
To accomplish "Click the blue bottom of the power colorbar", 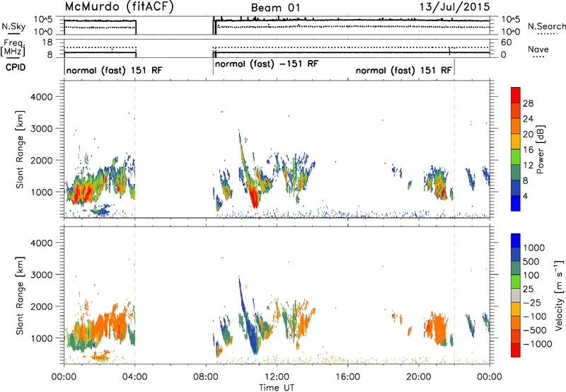I will tap(516, 203).
